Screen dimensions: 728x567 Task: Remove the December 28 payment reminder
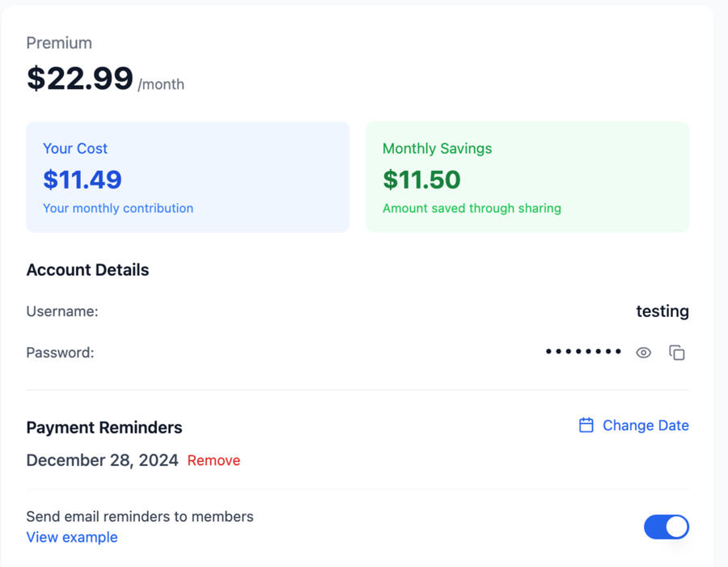[x=214, y=460]
